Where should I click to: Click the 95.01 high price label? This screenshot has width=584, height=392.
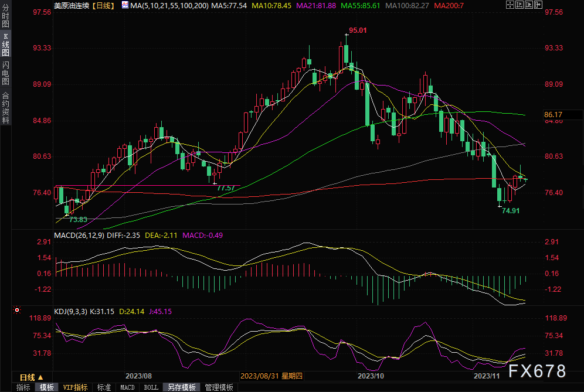[x=358, y=30]
